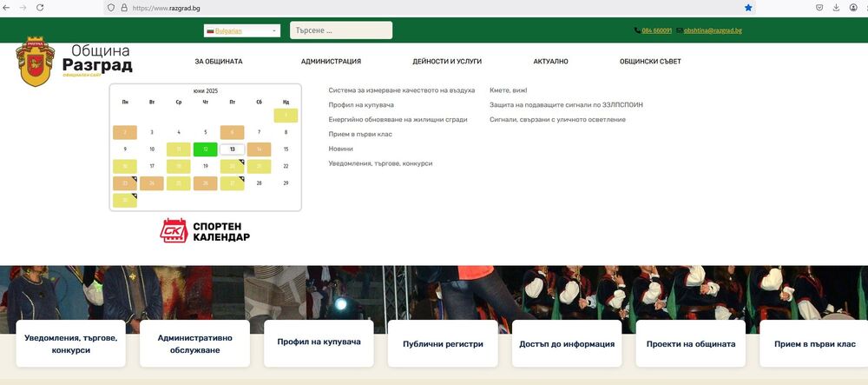The width and height of the screenshot is (868, 385).
Task: Open the 'Администрация' menu
Action: [331, 62]
